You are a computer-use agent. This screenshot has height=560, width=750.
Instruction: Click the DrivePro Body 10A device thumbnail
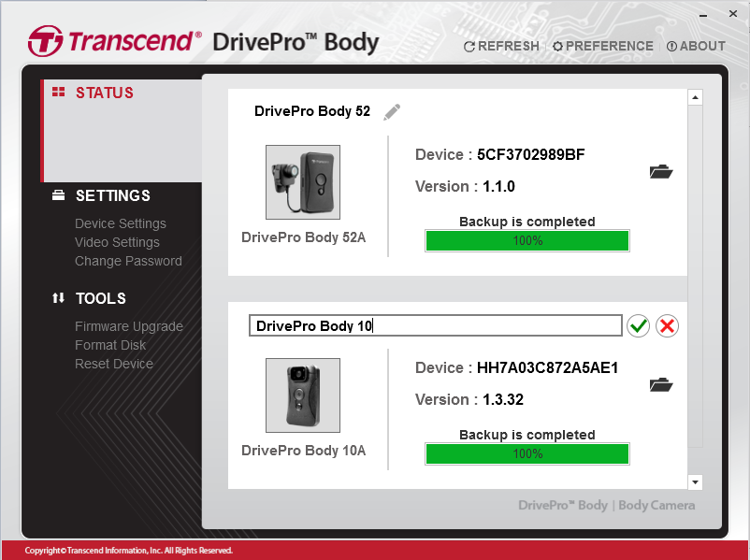pyautogui.click(x=303, y=395)
